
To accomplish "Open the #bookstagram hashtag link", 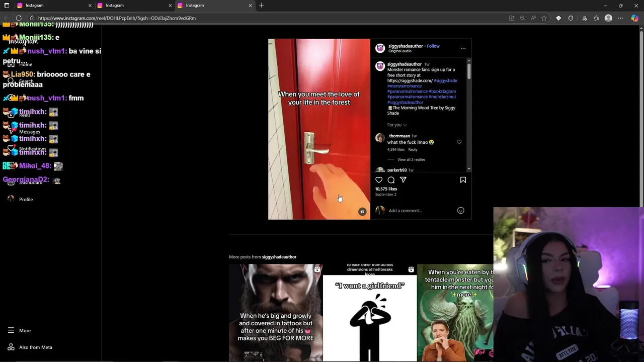I will point(442,92).
